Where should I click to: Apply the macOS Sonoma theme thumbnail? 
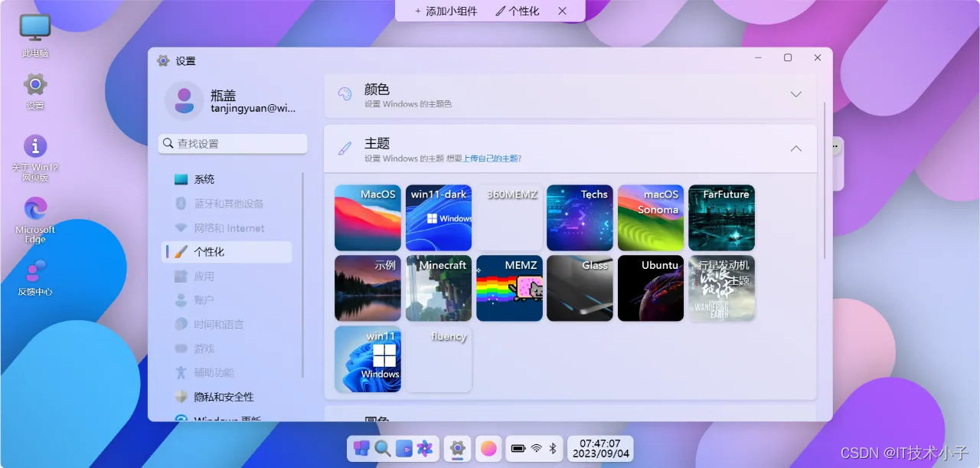click(x=651, y=218)
